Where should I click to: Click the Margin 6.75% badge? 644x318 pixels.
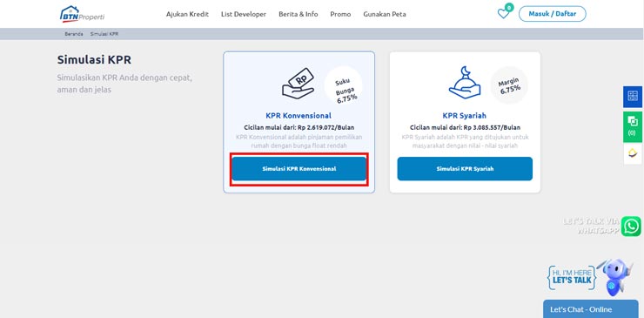(509, 85)
